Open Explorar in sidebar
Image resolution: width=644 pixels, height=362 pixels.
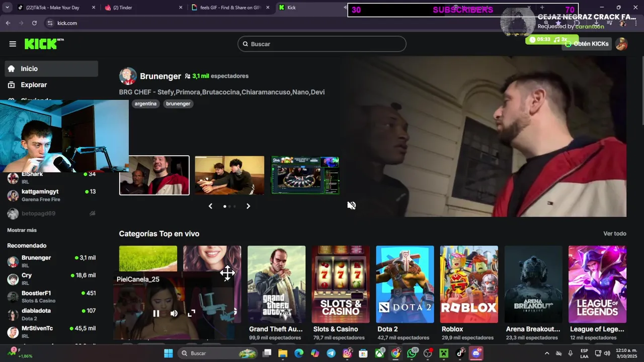pos(51,85)
